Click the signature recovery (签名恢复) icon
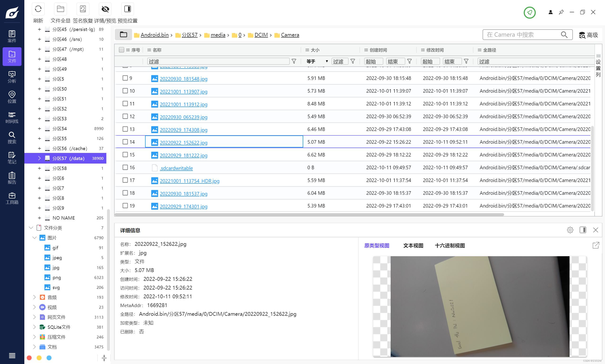This screenshot has height=364, width=605. 83,9
